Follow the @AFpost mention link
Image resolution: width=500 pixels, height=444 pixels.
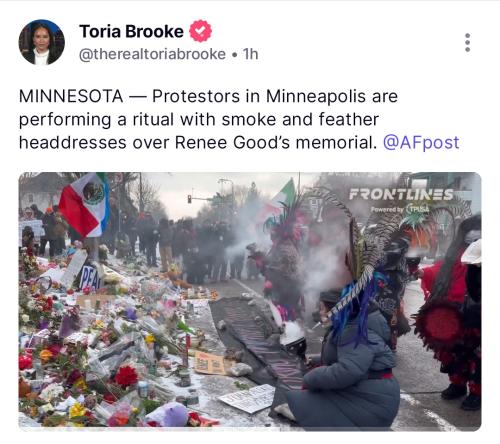pos(421,143)
